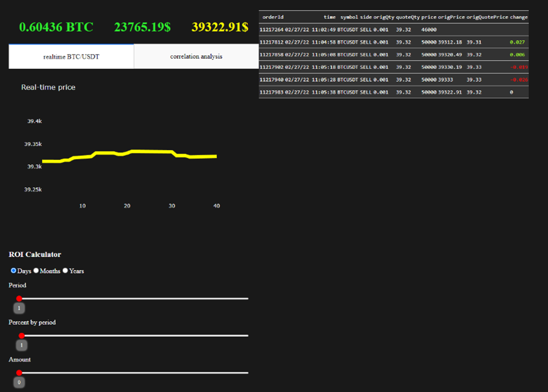Click the 23765.19$ balance value

142,27
